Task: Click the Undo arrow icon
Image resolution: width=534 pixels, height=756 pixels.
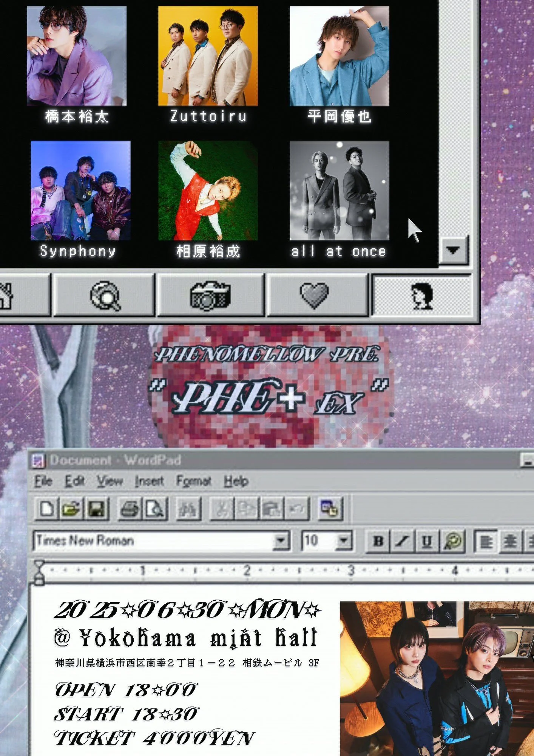Action: pos(297,508)
